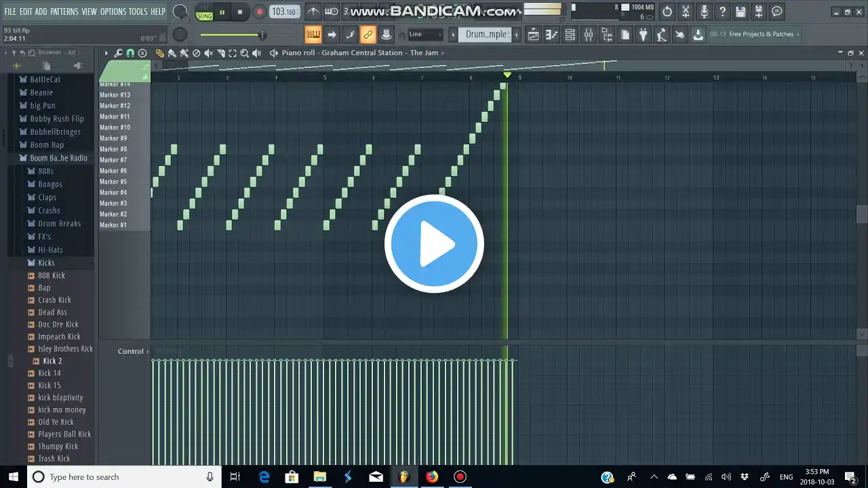The height and width of the screenshot is (488, 868).
Task: Pick the Zoom tool in piano roll
Action: point(245,53)
